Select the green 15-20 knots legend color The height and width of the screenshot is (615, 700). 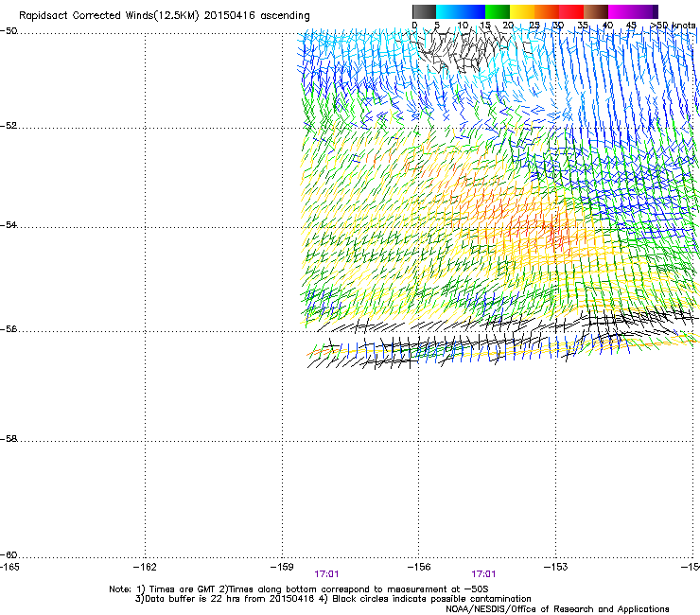click(498, 11)
